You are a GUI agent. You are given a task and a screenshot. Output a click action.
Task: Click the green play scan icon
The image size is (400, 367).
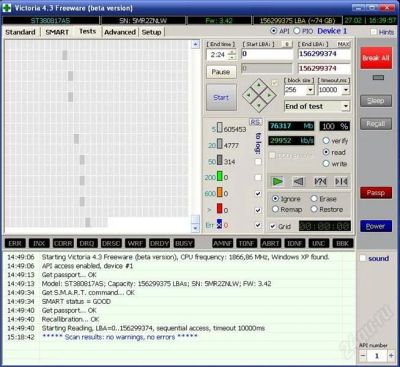click(278, 182)
